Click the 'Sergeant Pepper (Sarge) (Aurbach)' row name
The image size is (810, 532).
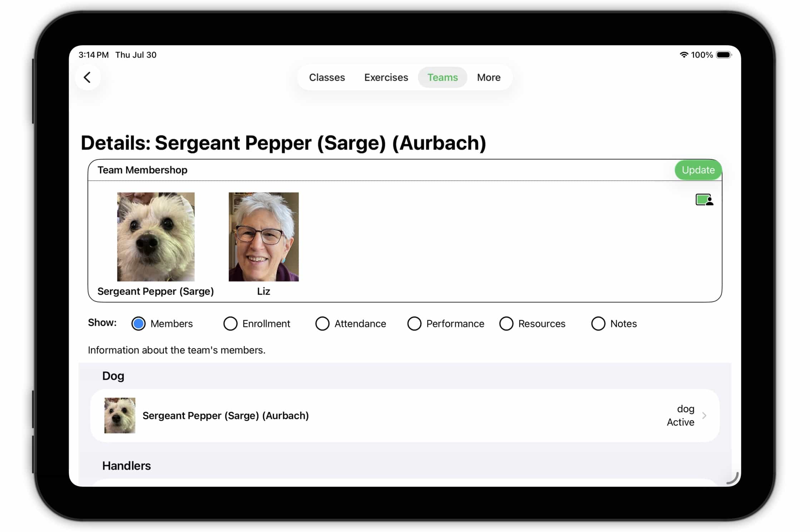[226, 415]
